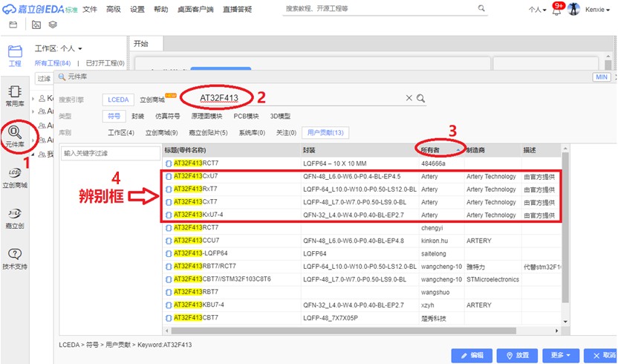
Task: Click the 工程 project icon in sidebar
Action: pos(15,54)
